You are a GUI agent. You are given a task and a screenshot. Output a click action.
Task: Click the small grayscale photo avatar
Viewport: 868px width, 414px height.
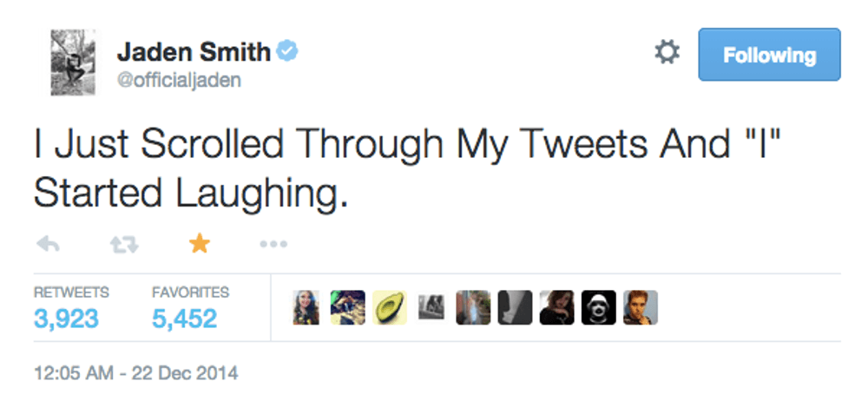point(431,306)
